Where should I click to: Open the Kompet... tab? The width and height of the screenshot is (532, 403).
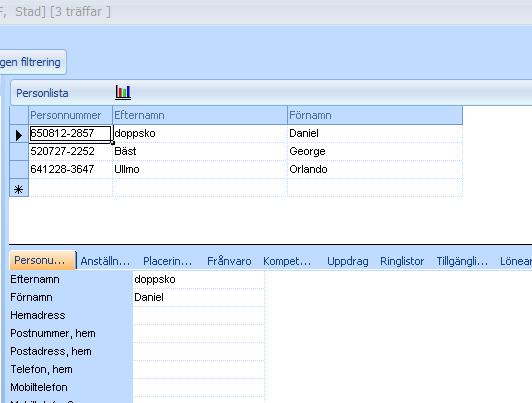coord(287,261)
